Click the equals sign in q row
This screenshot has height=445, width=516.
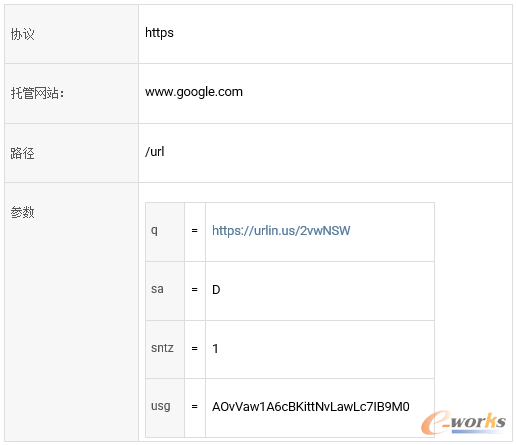[195, 231]
